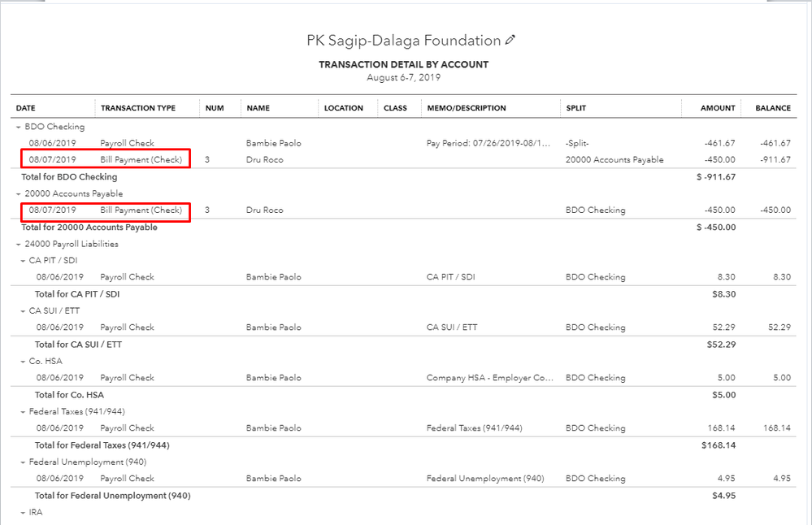The width and height of the screenshot is (812, 525).
Task: Click the TRANSACTION TYPE column header
Action: click(138, 108)
